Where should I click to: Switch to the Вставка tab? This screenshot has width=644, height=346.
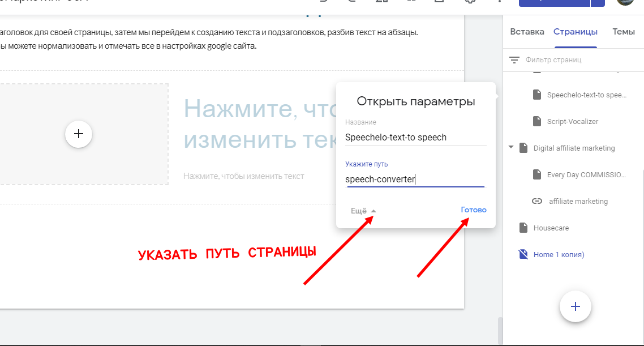(x=527, y=32)
